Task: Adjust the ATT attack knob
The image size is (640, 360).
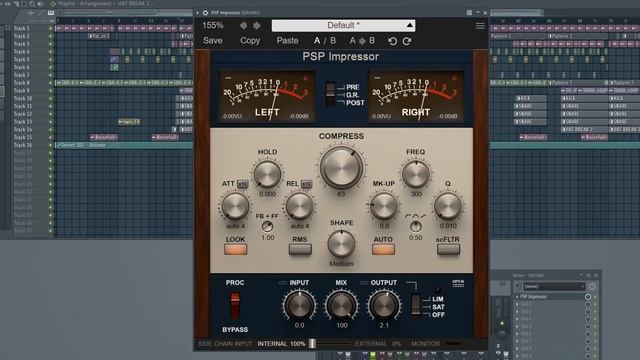Action: click(235, 206)
